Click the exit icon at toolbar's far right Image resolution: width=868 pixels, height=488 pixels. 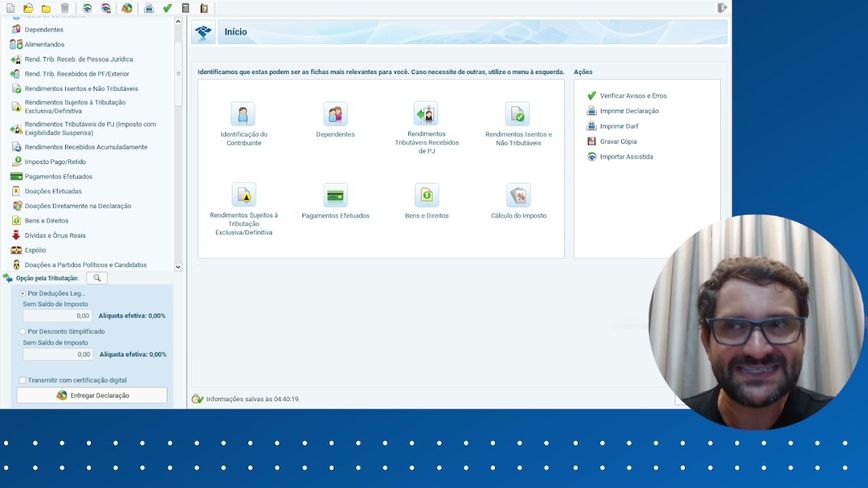[x=722, y=7]
